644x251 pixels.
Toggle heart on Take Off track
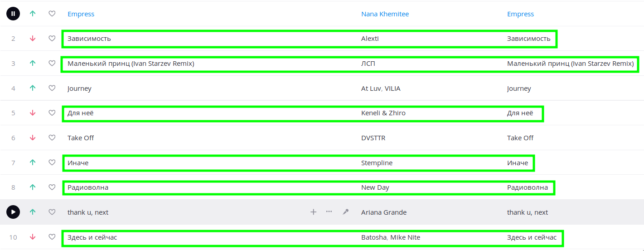pyautogui.click(x=52, y=138)
